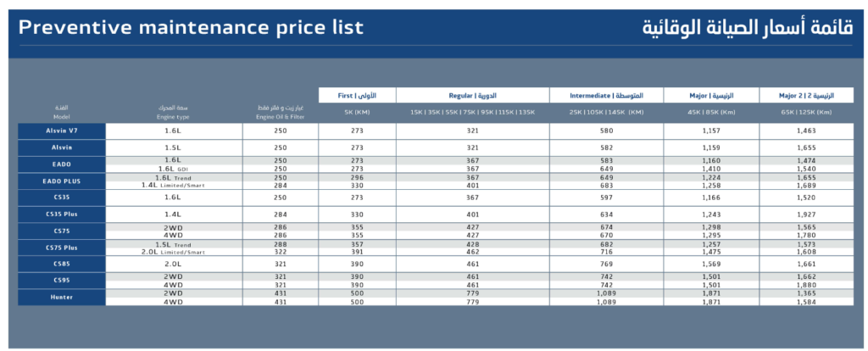Click the 1,927 price for CS35 Plus
This screenshot has height=351, width=868.
tap(805, 214)
